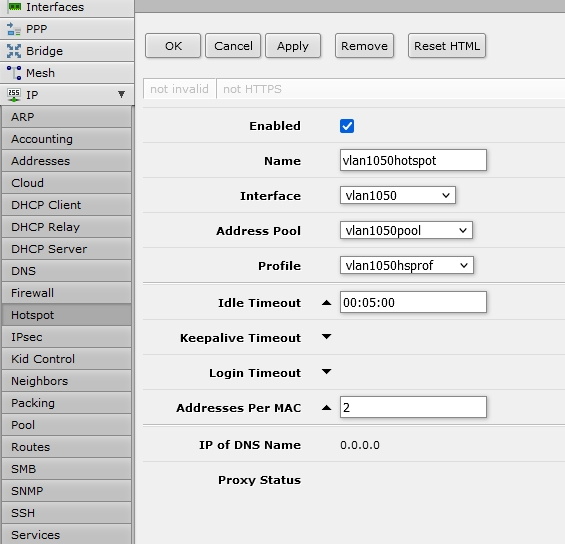Open the Address Pool dropdown

406,230
